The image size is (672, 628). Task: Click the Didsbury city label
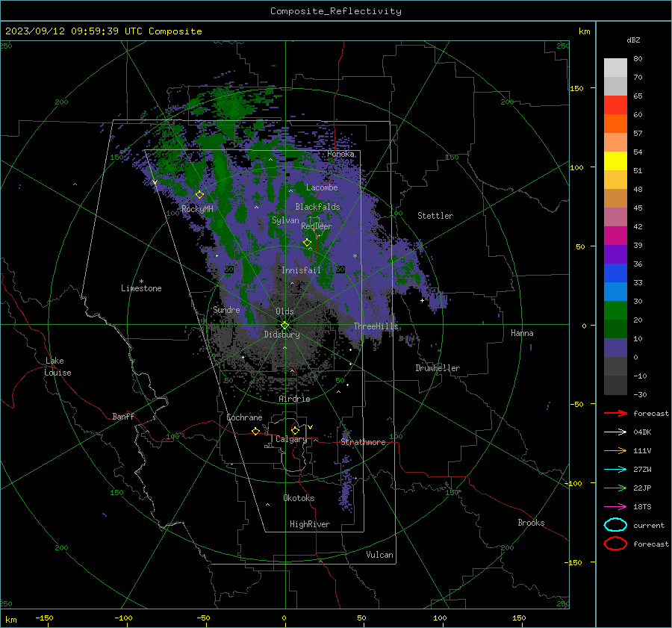[x=281, y=335]
